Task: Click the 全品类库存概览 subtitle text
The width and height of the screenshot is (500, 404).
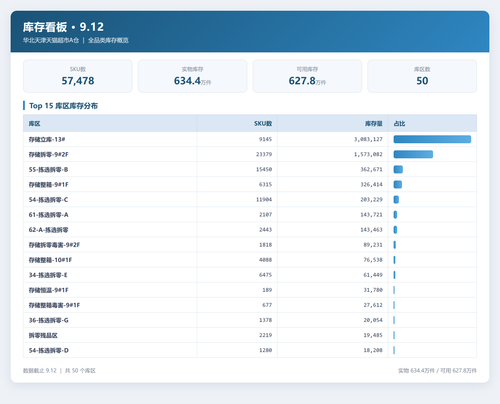Action: [108, 40]
